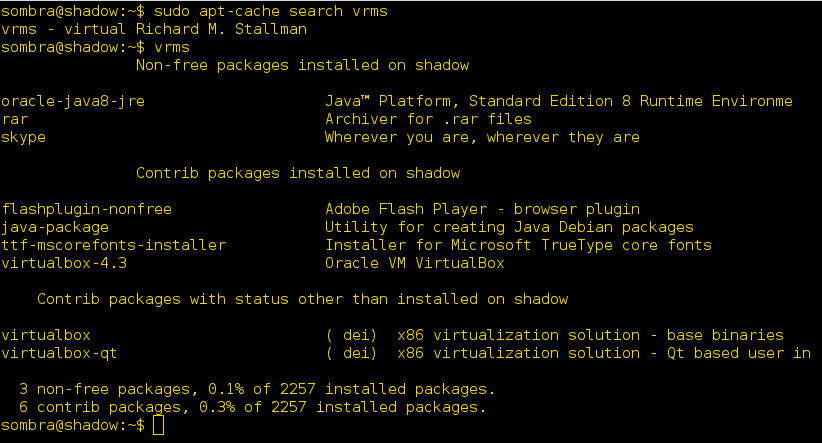
Task: Click the "Contrib packages installed on shadow" heading
Action: point(297,173)
